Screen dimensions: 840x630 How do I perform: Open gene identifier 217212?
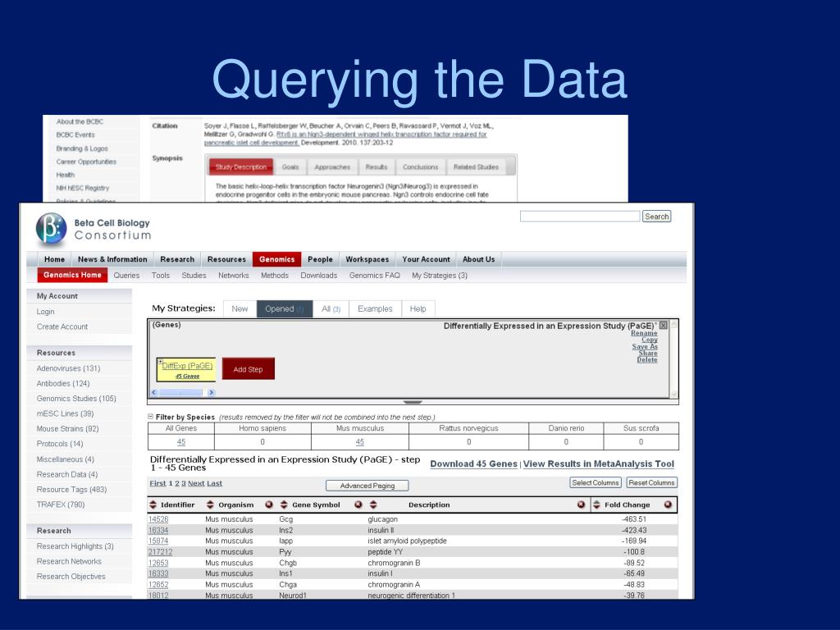[x=160, y=552]
